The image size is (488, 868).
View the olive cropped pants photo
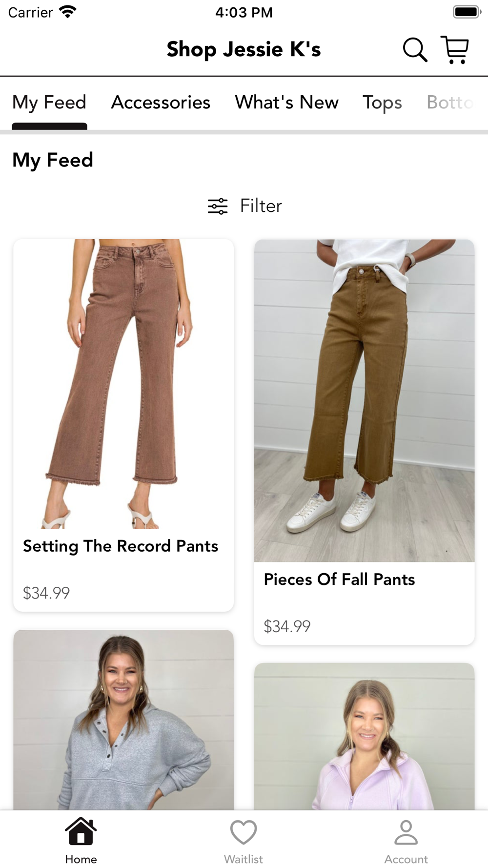pyautogui.click(x=365, y=400)
